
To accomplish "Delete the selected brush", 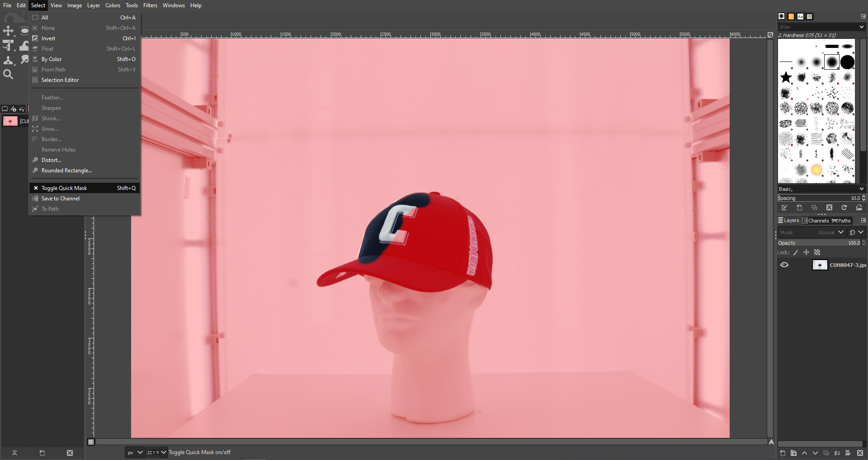I will point(829,208).
